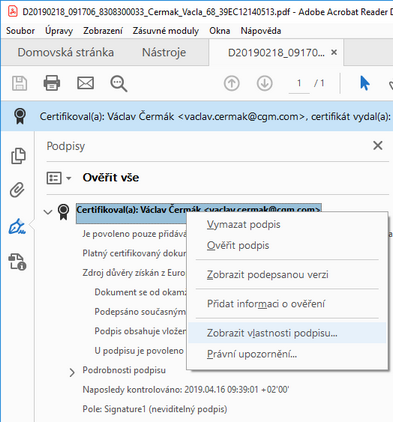Viewport: 393px width, 422px height.
Task: Choose Ověřit podpis from context menu
Action: coord(287,245)
